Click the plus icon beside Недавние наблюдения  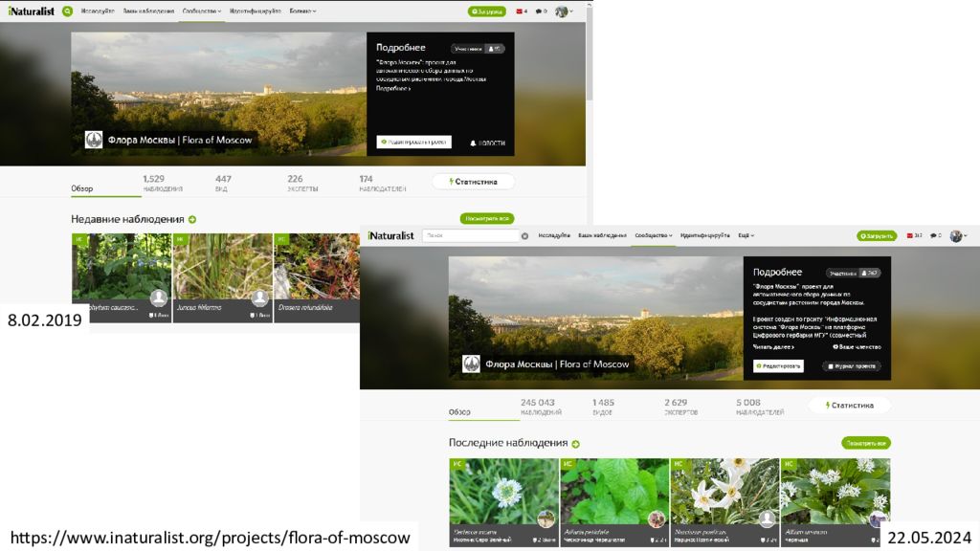click(x=192, y=219)
